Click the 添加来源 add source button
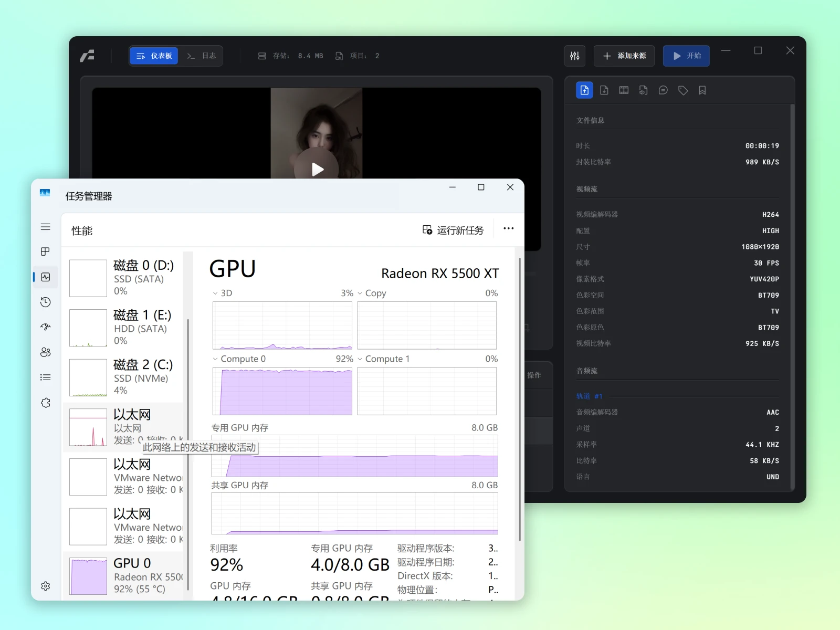Image resolution: width=840 pixels, height=630 pixels. 624,56
